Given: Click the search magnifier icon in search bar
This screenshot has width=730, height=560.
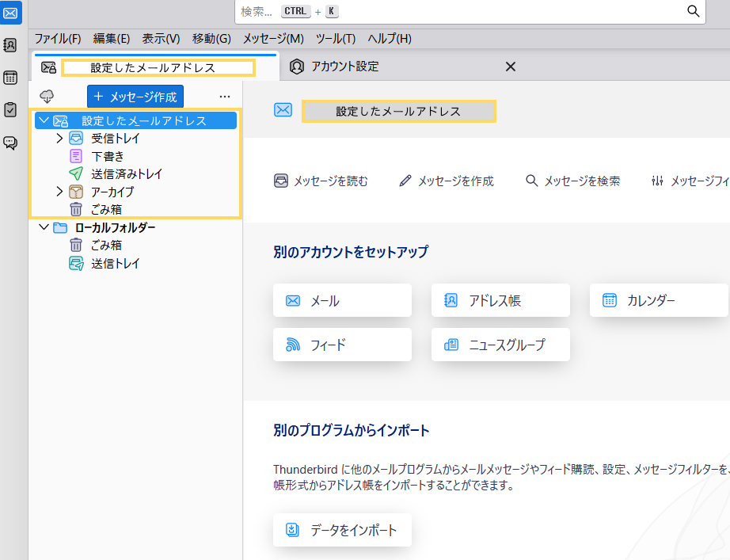Looking at the screenshot, I should click(x=693, y=11).
